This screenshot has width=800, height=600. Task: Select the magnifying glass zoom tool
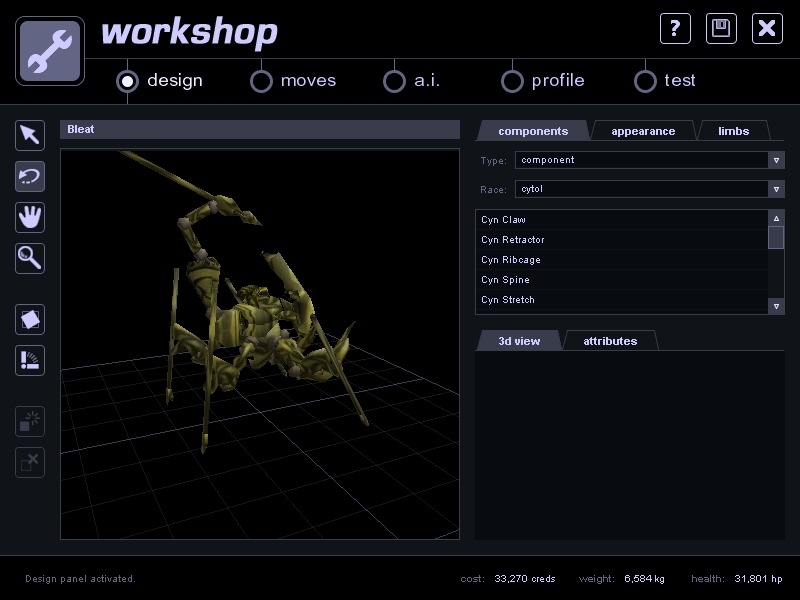tap(31, 258)
